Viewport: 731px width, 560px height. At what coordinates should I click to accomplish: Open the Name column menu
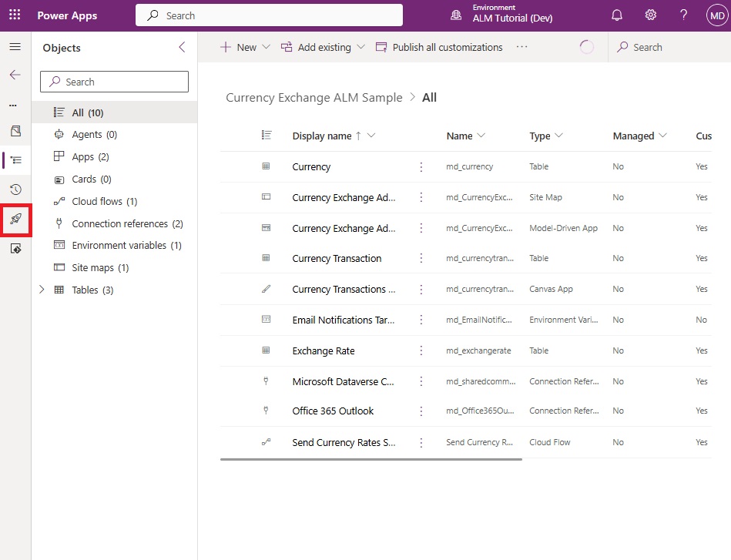tap(481, 136)
